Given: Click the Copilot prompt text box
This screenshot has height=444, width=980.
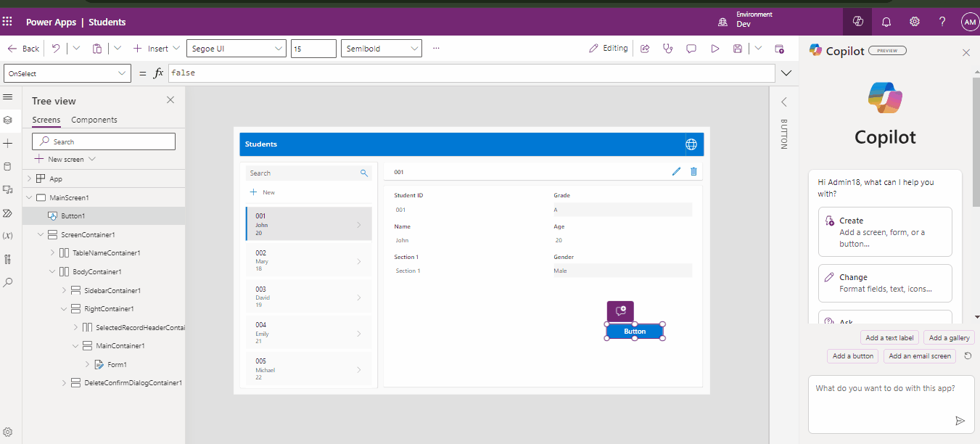Looking at the screenshot, I should (x=885, y=398).
